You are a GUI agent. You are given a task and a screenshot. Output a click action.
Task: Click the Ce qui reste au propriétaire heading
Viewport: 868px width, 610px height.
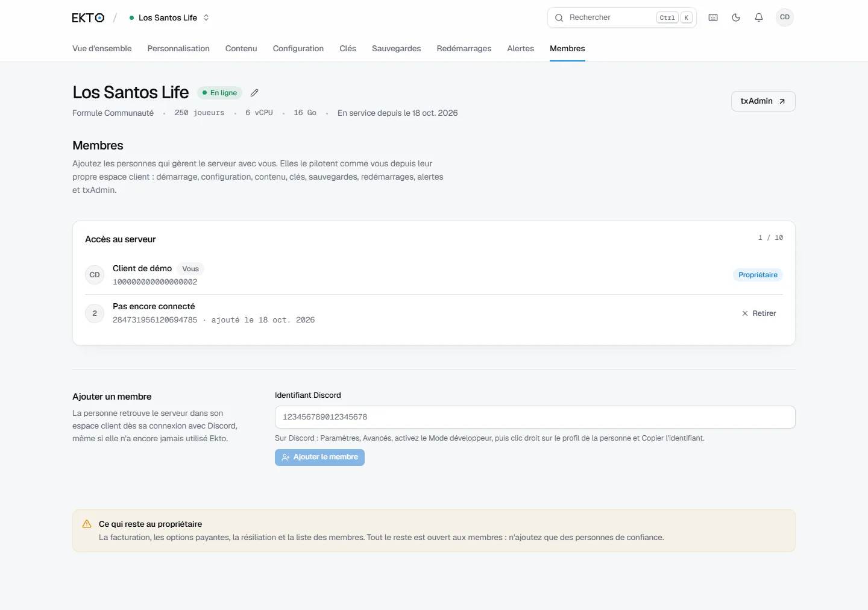tap(151, 524)
